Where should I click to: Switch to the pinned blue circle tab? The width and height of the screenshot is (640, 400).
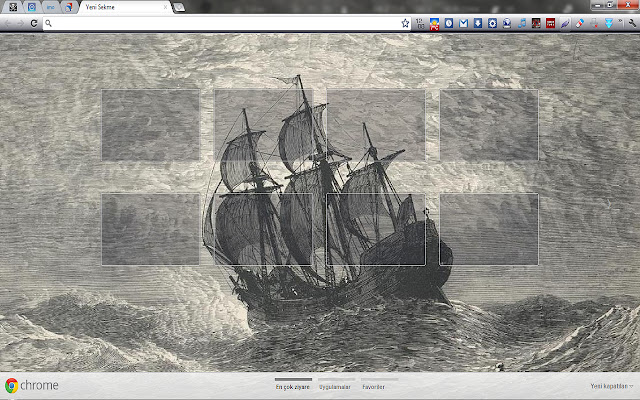point(32,7)
